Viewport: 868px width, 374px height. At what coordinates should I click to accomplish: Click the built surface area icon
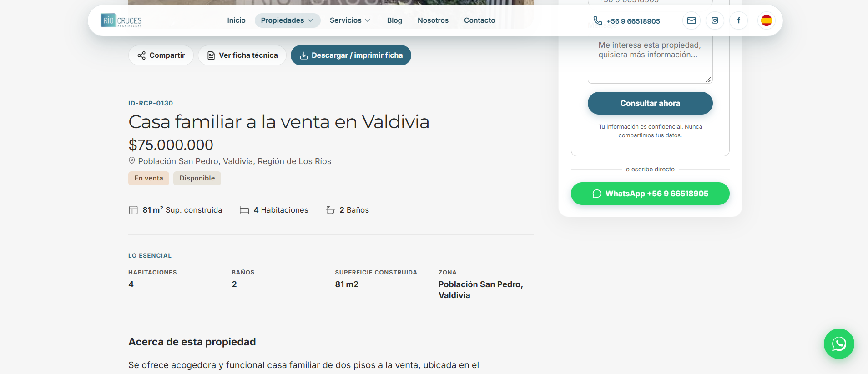(x=133, y=210)
